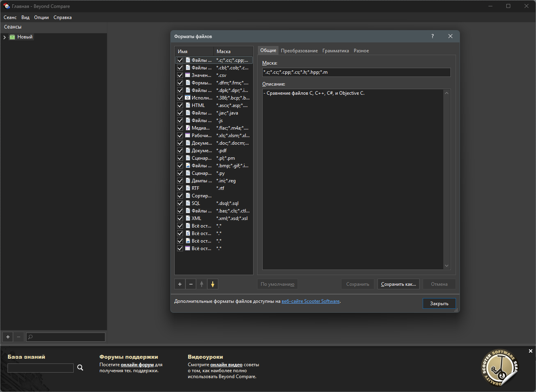Image resolution: width=536 pixels, height=392 pixels.
Task: Focus the session search field under Сеансы
Action: (x=66, y=337)
